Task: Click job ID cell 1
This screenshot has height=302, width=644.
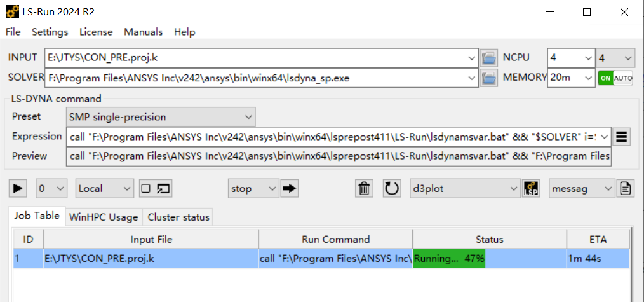Action: click(x=28, y=259)
